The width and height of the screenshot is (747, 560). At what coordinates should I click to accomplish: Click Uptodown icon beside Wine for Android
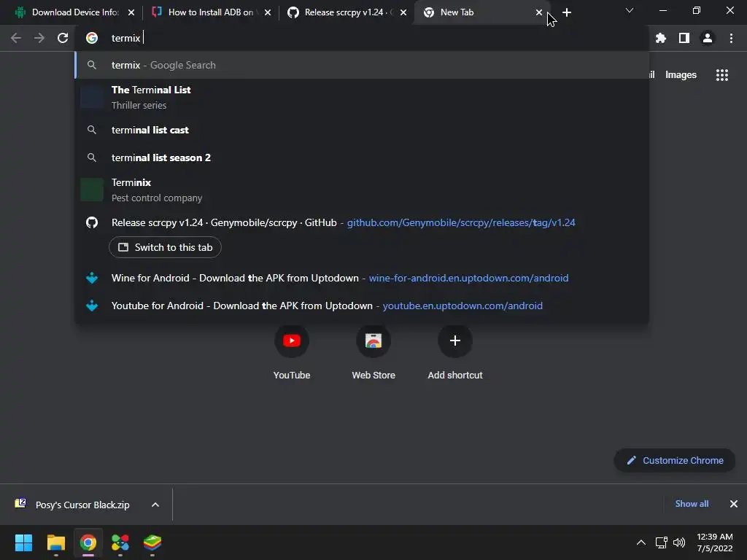click(92, 278)
